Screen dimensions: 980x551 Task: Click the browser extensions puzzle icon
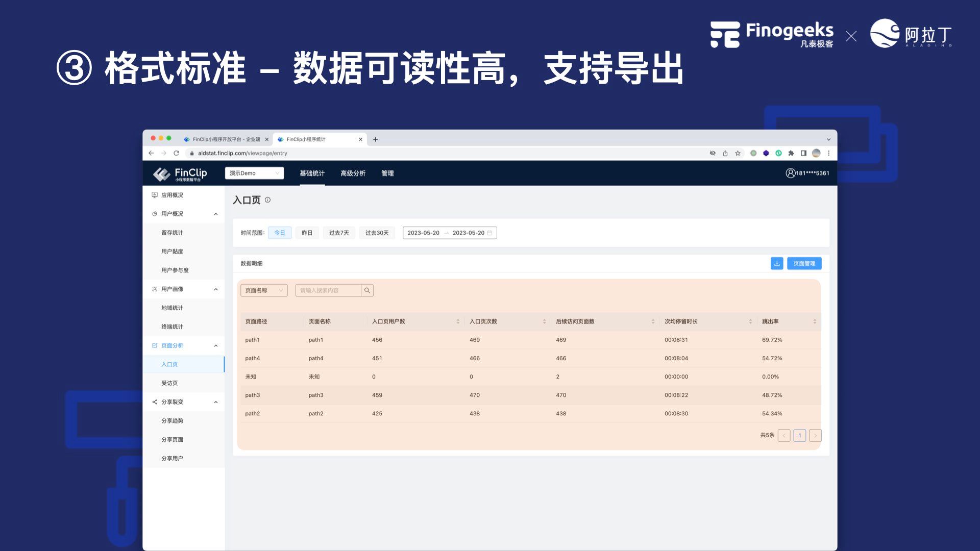[791, 153]
